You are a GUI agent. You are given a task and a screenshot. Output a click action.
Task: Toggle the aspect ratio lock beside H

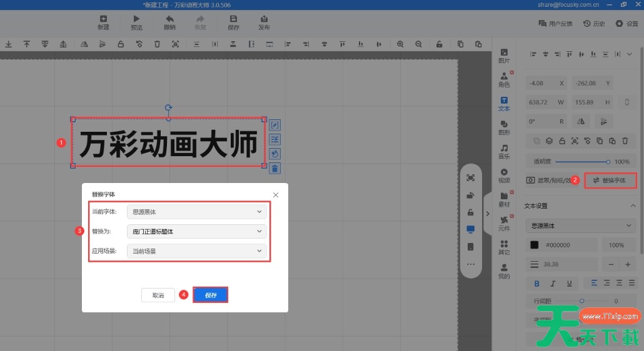pyautogui.click(x=626, y=102)
